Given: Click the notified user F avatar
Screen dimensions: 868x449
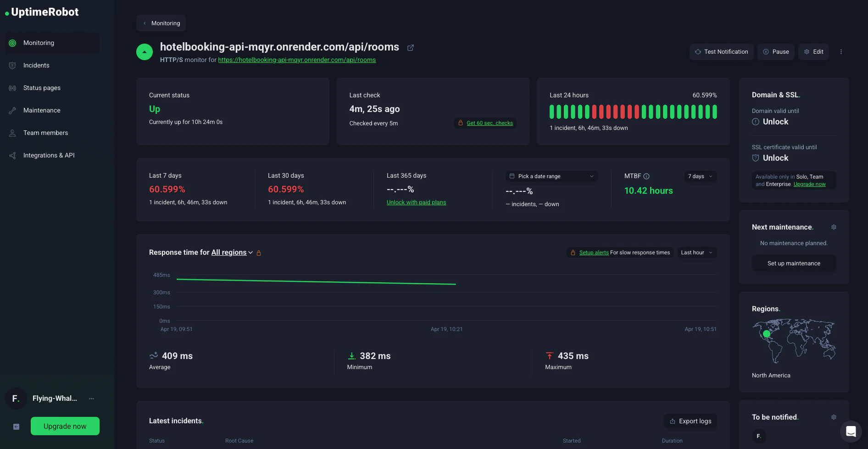Looking at the screenshot, I should tap(759, 436).
